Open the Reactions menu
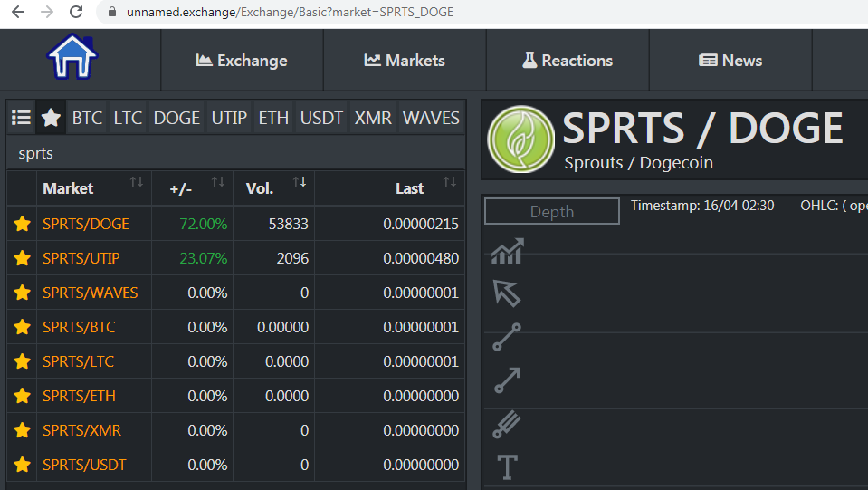868x490 pixels. tap(568, 61)
